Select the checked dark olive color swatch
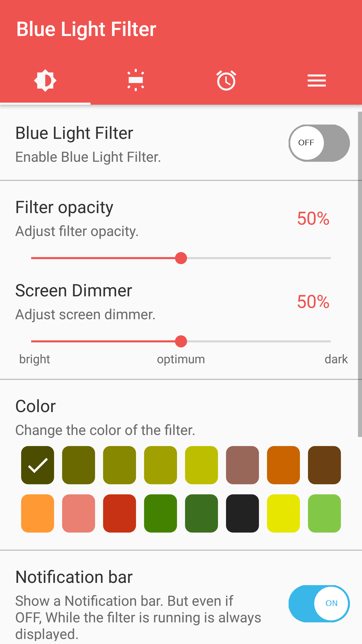This screenshot has height=644, width=362. 38,465
